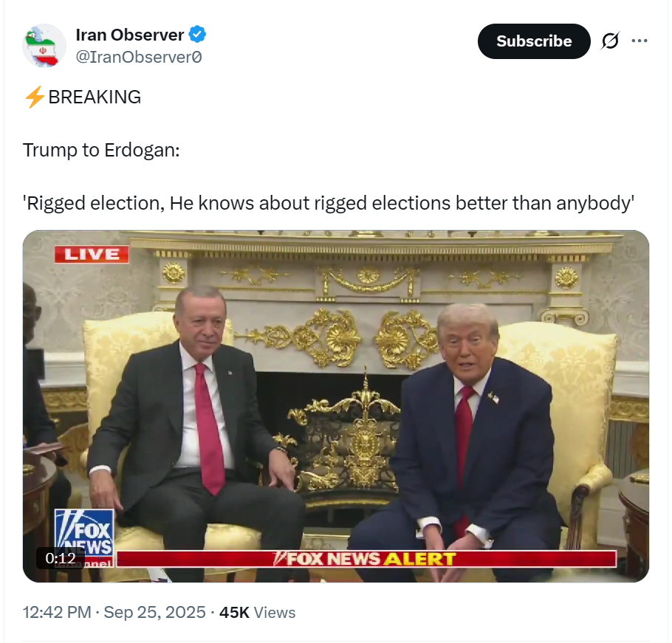This screenshot has height=643, width=672.
Task: Select the BREAKING headline text
Action: point(95,97)
